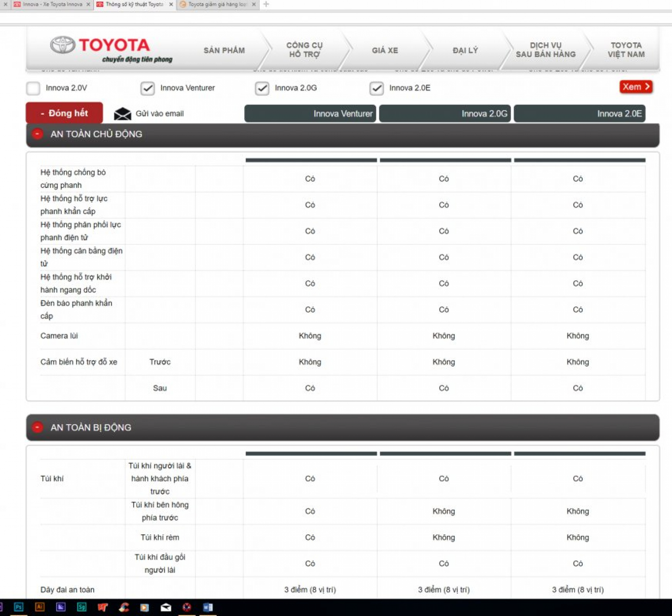The image size is (672, 616).
Task: Uncheck the Innova Venturer checkbox
Action: [x=148, y=88]
